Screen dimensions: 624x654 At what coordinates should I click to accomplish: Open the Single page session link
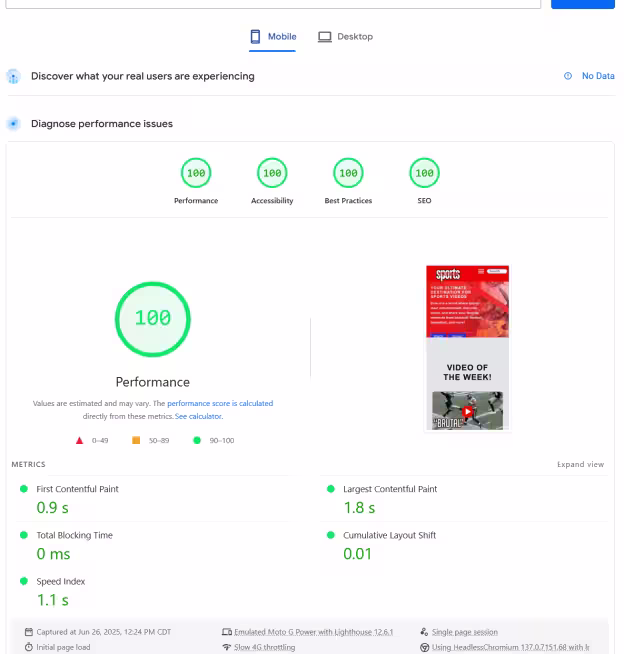(465, 632)
